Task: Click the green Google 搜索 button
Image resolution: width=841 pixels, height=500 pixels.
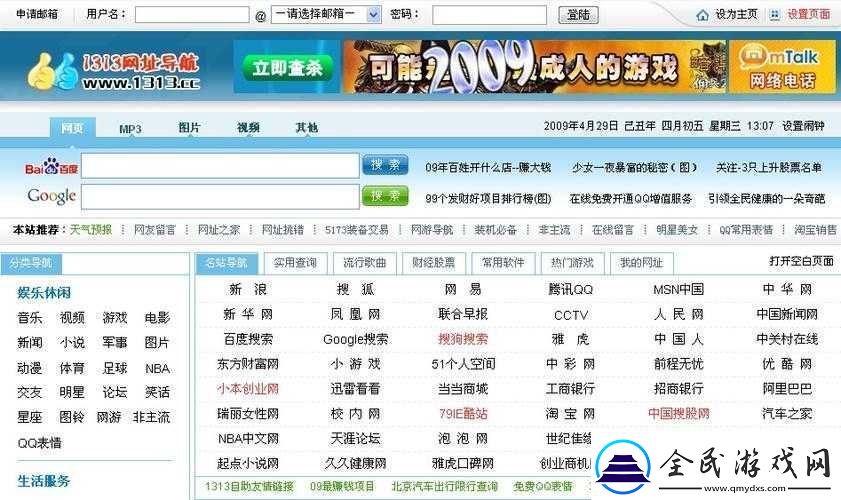Action: [385, 196]
